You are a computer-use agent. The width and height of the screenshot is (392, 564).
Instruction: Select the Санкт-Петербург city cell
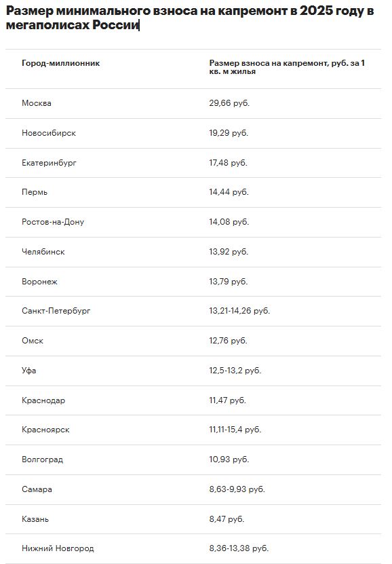click(x=56, y=311)
